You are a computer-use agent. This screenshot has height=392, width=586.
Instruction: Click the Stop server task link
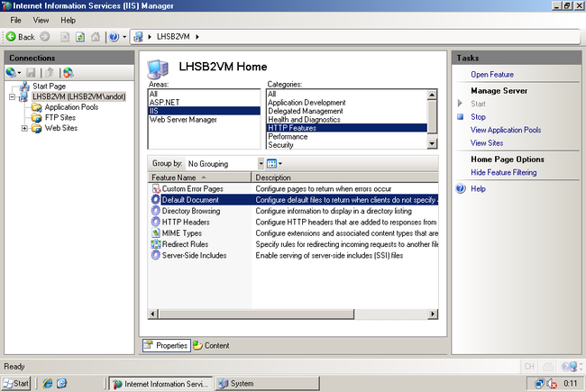[478, 117]
